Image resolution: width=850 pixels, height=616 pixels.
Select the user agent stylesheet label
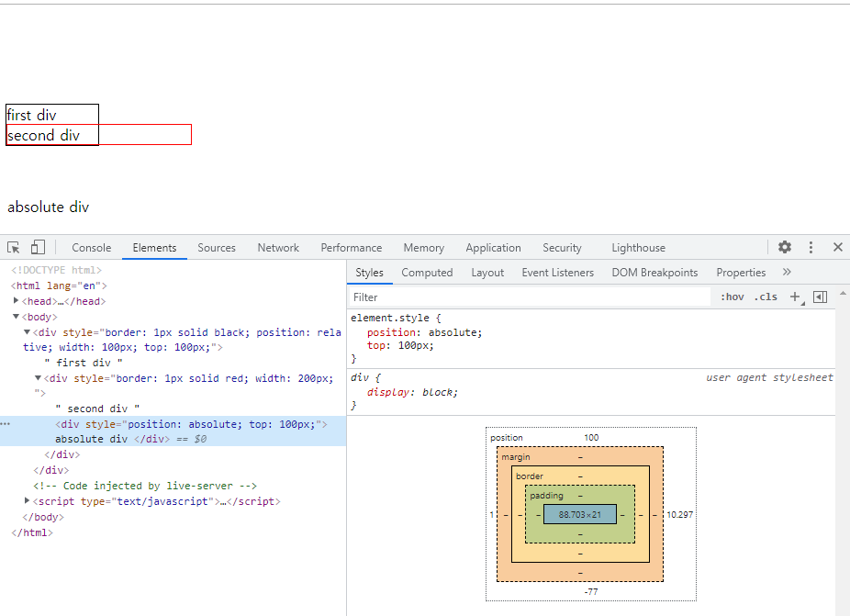pyautogui.click(x=769, y=377)
